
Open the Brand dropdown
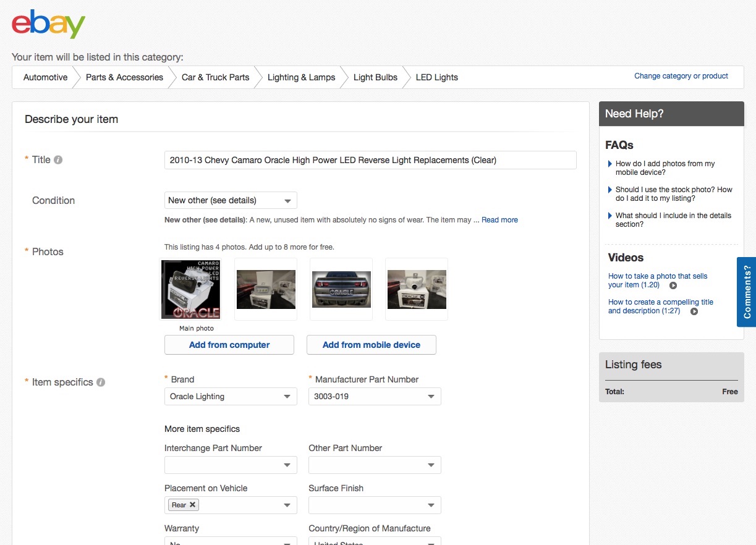[231, 397]
